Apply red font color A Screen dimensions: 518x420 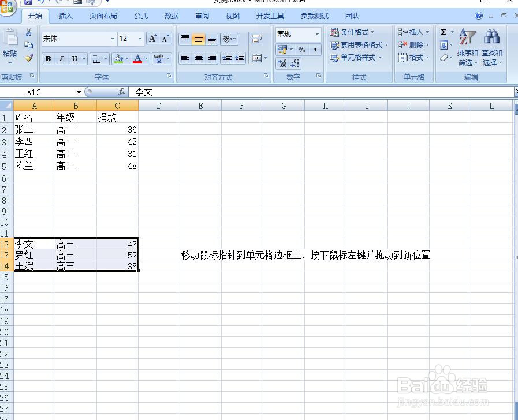[137, 59]
